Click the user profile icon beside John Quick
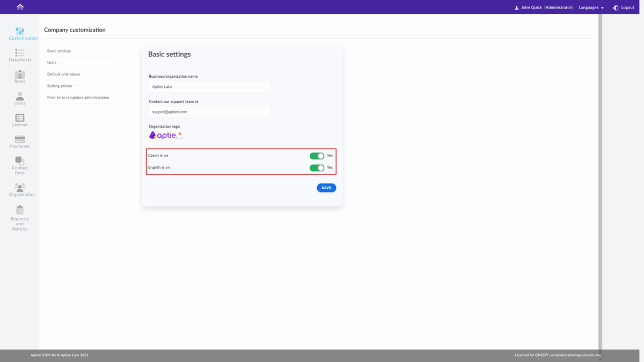This screenshot has width=644, height=362. click(x=516, y=8)
